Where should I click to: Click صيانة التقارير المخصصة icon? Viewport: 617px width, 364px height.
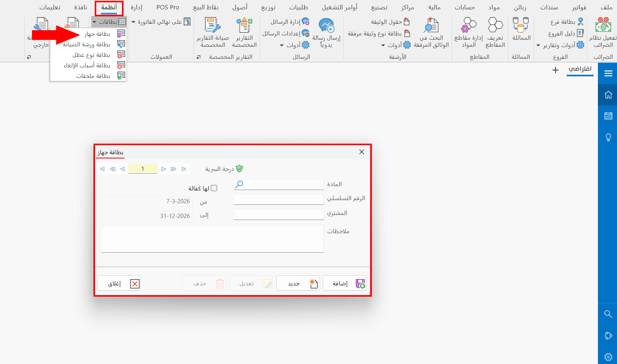pyautogui.click(x=213, y=25)
